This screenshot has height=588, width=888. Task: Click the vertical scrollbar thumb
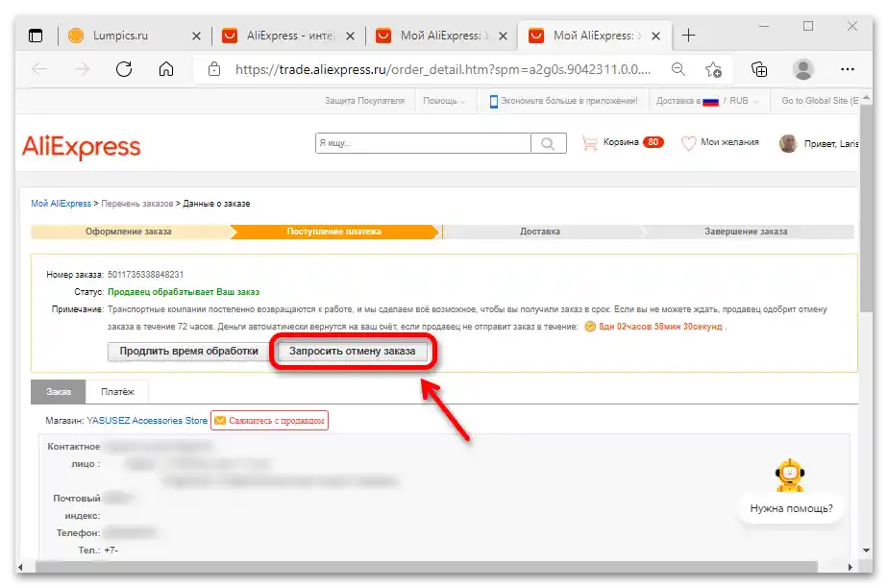click(866, 208)
